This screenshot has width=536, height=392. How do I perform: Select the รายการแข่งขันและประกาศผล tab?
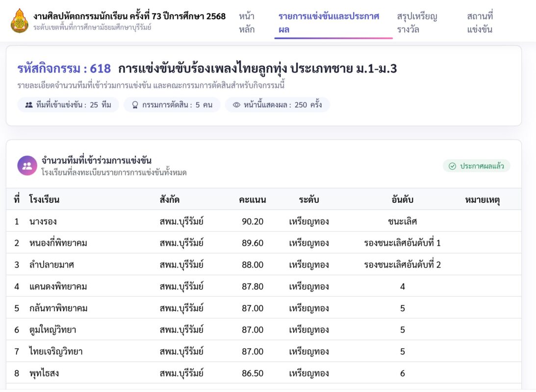329,23
